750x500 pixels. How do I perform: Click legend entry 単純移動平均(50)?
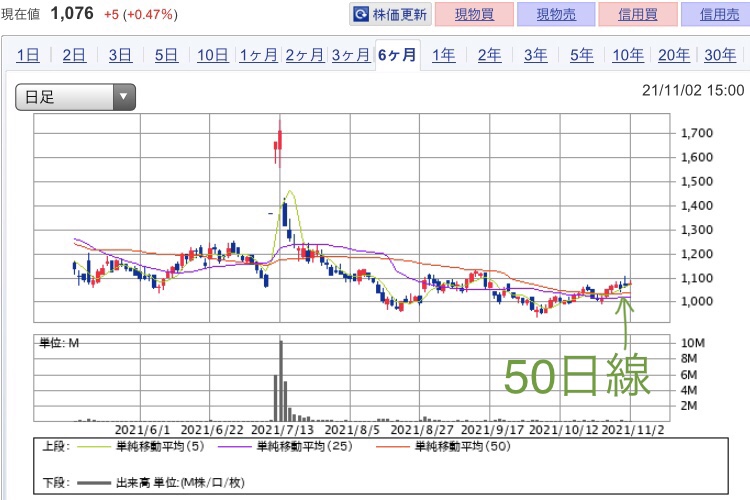[463, 446]
